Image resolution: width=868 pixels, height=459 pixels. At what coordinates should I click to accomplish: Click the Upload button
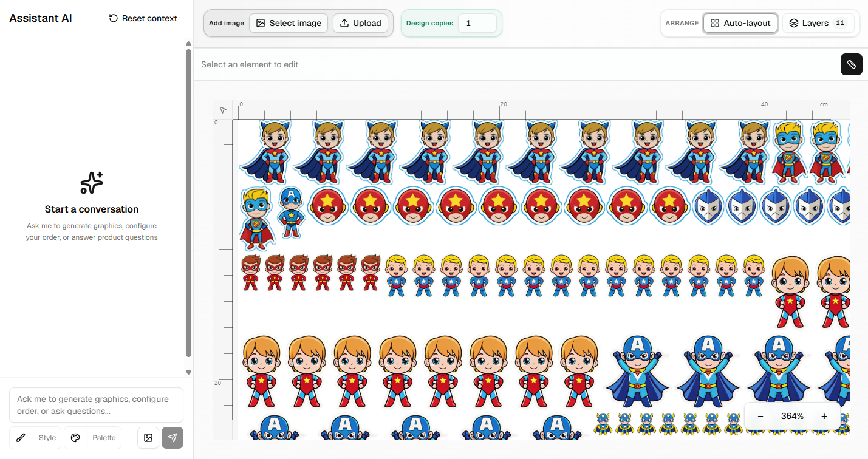click(x=361, y=23)
